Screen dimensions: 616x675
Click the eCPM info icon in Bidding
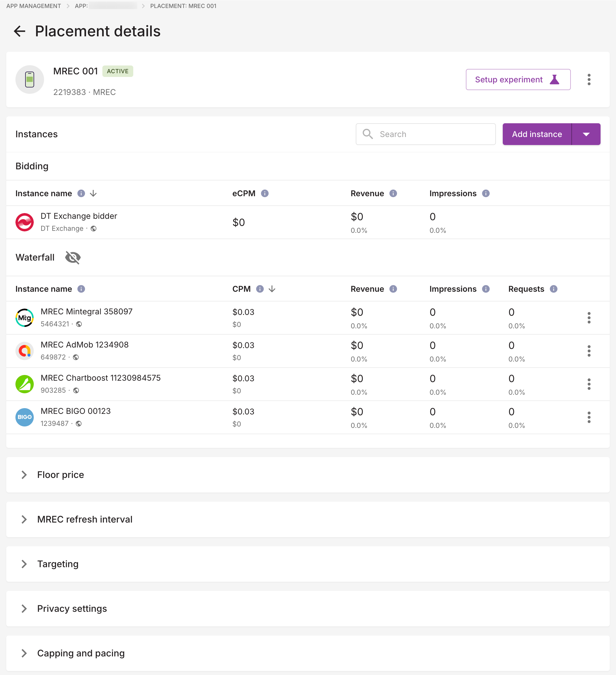[265, 194]
